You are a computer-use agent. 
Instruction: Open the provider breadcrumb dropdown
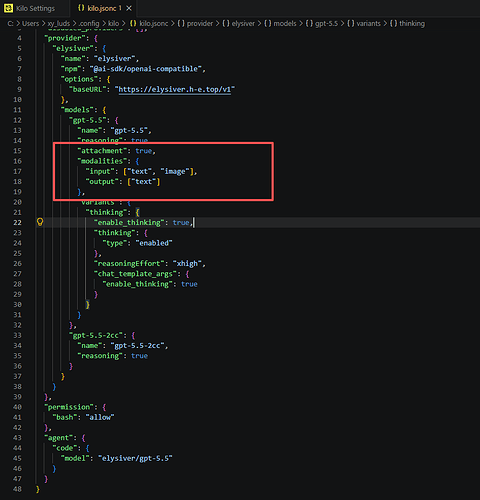199,24
